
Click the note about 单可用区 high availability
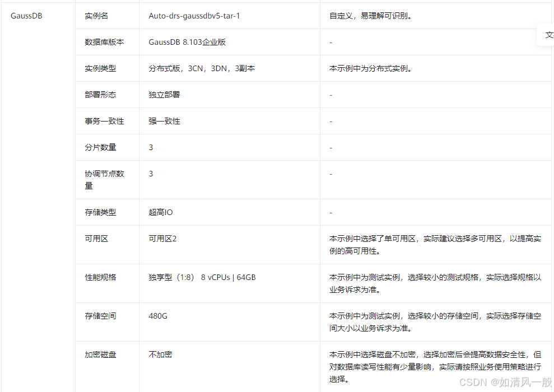point(435,245)
